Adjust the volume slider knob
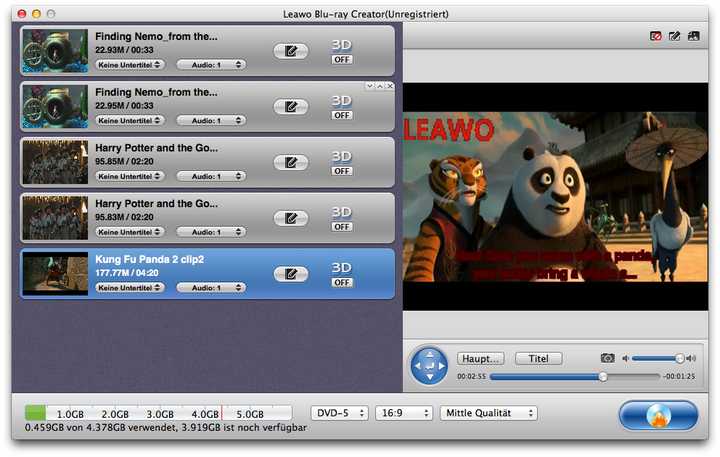The image size is (720, 457). 680,358
